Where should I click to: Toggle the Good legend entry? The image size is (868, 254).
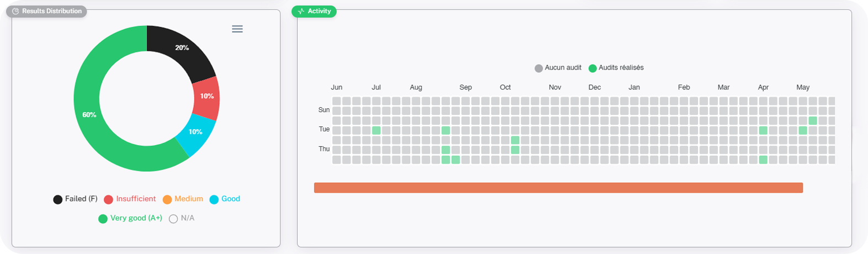pyautogui.click(x=225, y=199)
